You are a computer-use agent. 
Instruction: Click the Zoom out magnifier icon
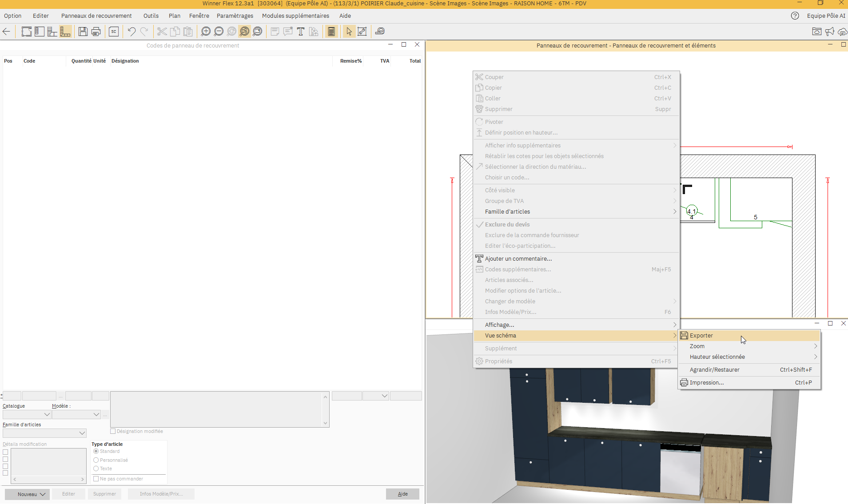click(219, 32)
